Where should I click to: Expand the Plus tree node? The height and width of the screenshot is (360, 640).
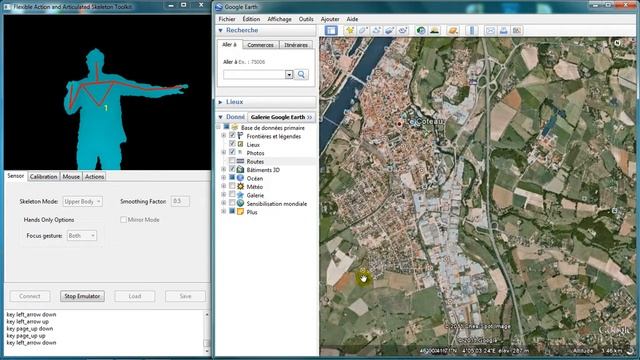tap(223, 211)
